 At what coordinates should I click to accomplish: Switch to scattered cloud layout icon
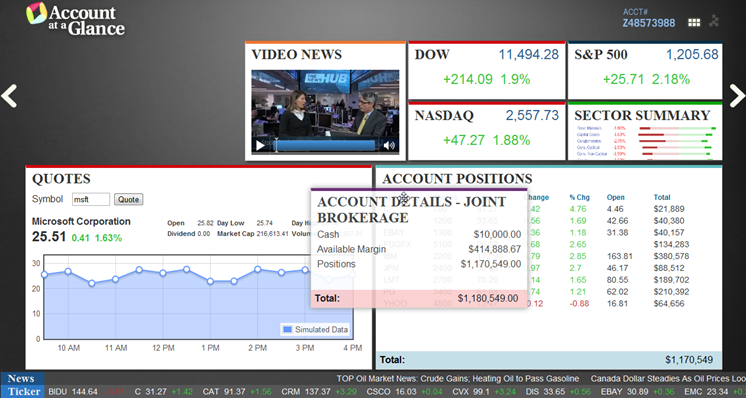pos(714,20)
